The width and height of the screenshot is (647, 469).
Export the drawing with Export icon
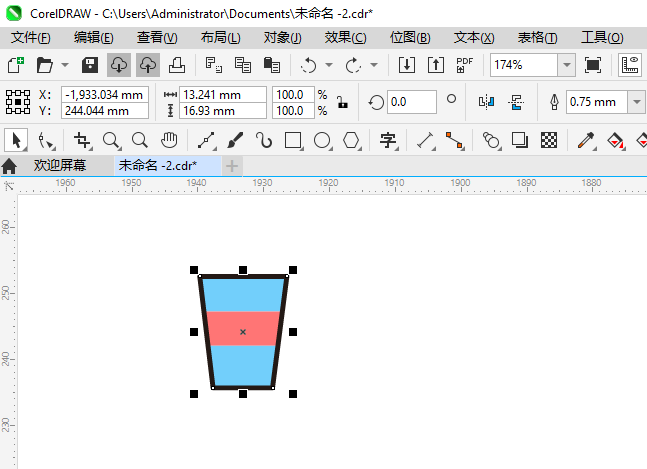click(x=436, y=65)
